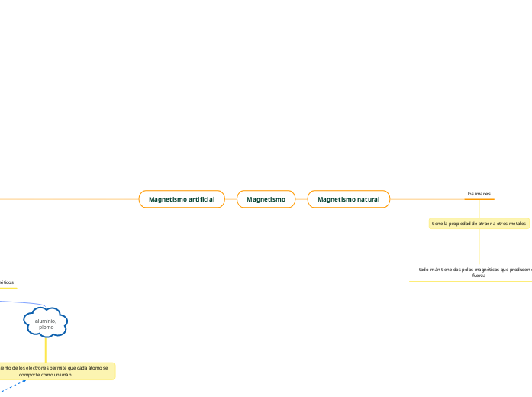The height and width of the screenshot is (397, 532).
Task: Select the long branch line left of Magnetismo artificial
Action: click(69, 199)
